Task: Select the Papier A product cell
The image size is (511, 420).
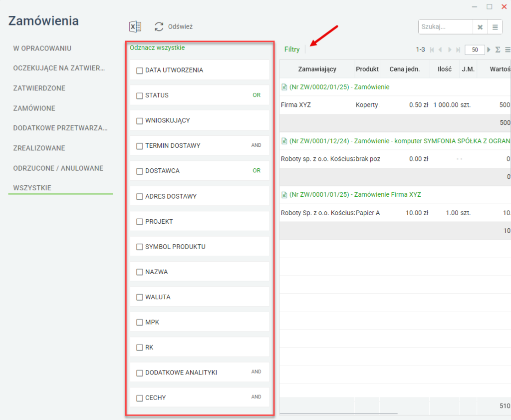Action: (x=368, y=213)
